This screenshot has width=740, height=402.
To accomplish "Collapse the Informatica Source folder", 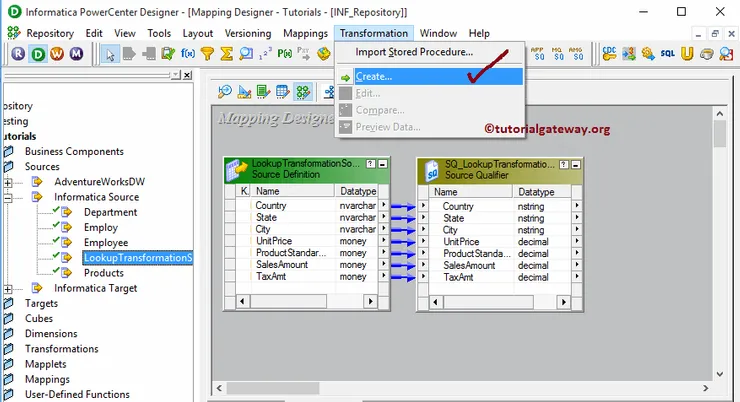I will point(8,197).
